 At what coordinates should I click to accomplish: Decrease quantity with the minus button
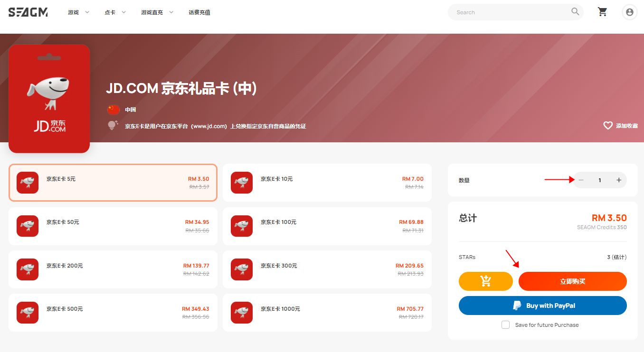pos(581,180)
